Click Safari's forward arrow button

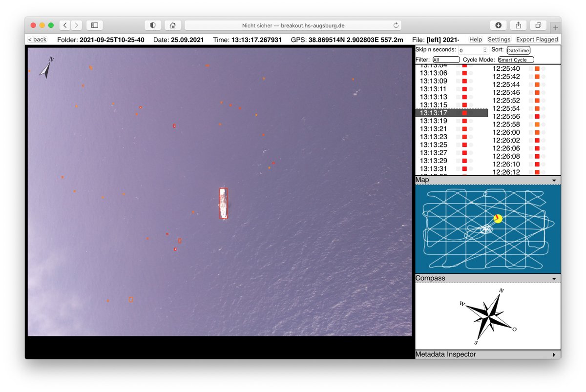coord(77,25)
